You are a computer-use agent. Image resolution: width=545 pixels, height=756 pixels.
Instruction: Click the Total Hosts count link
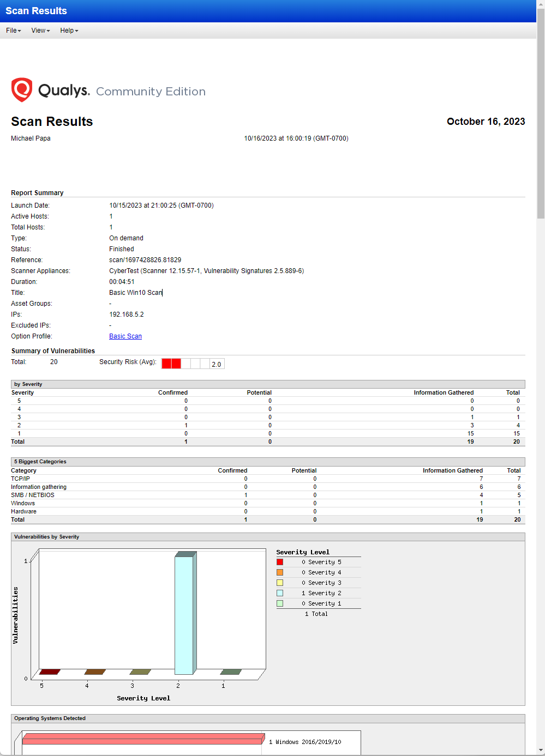(111, 227)
